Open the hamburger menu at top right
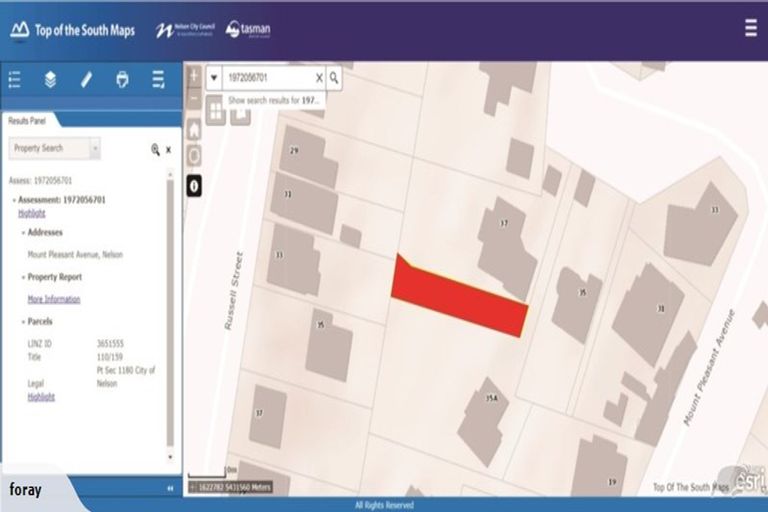Screen dimensions: 768x512 (750, 28)
